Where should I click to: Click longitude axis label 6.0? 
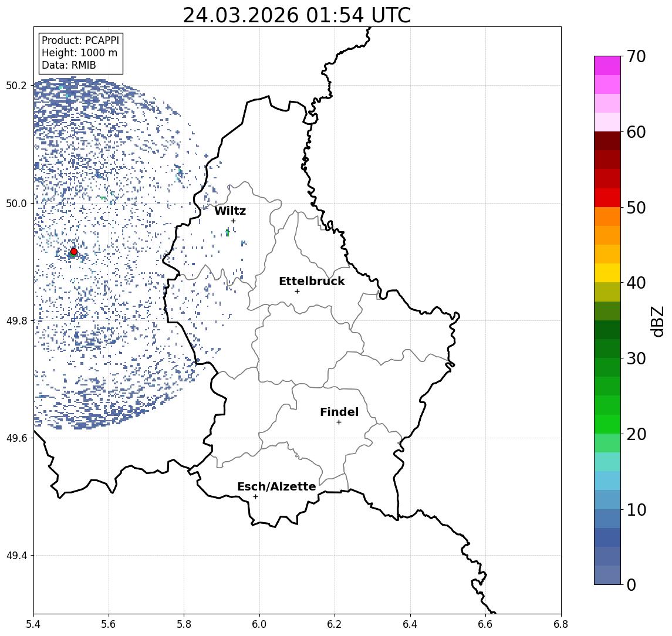[x=259, y=624]
